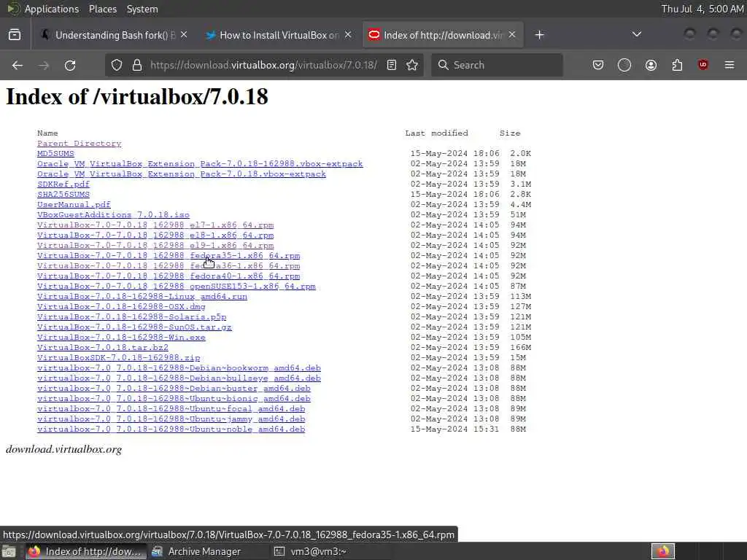Expand the list all tabs chevron
The height and width of the screenshot is (560, 747).
pos(636,34)
